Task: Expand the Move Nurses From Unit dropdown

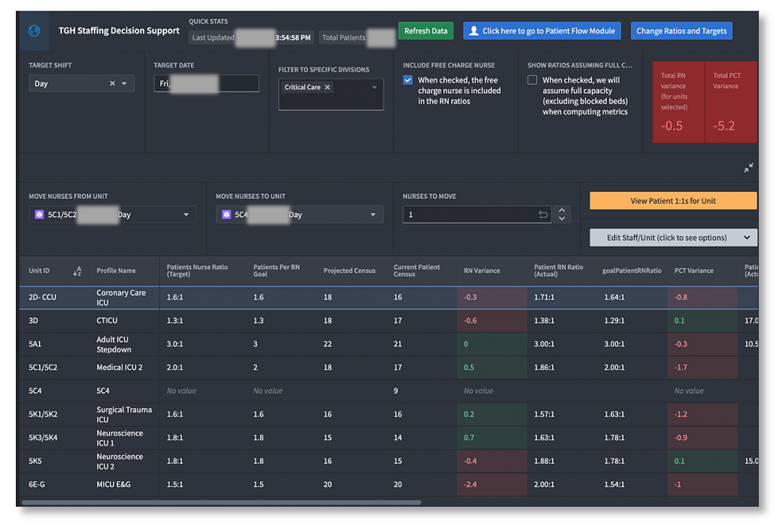Action: click(186, 215)
